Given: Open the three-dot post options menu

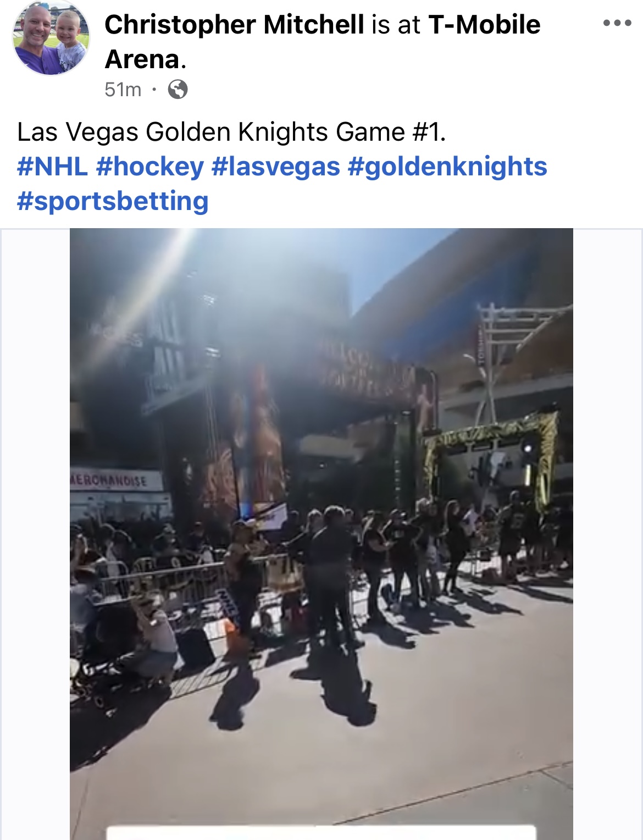Looking at the screenshot, I should click(x=617, y=23).
